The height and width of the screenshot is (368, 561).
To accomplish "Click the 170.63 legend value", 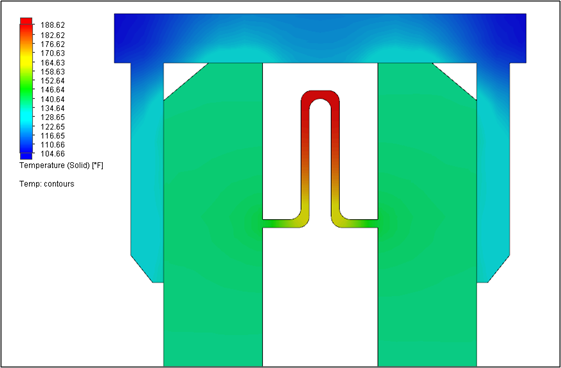I will (53, 53).
